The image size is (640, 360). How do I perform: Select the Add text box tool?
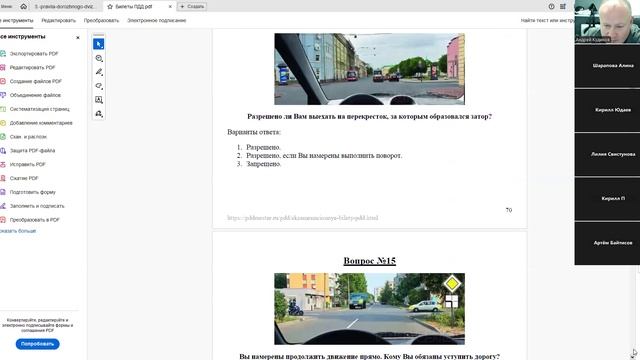(98, 100)
